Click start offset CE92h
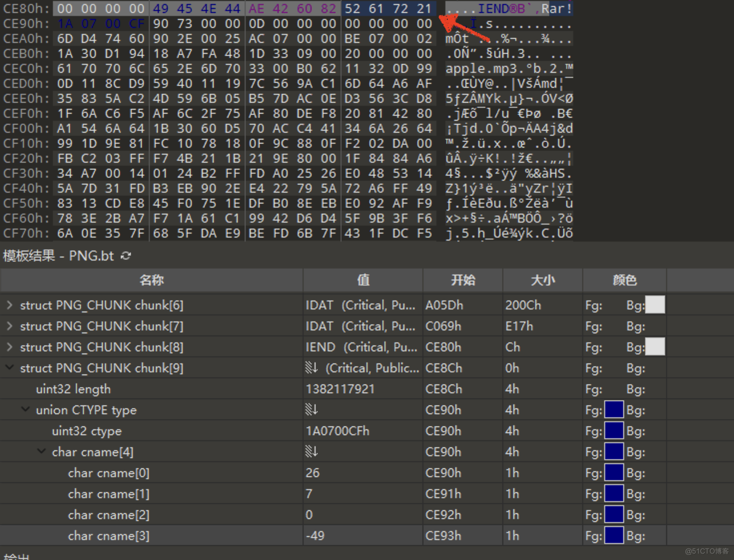 coord(443,515)
